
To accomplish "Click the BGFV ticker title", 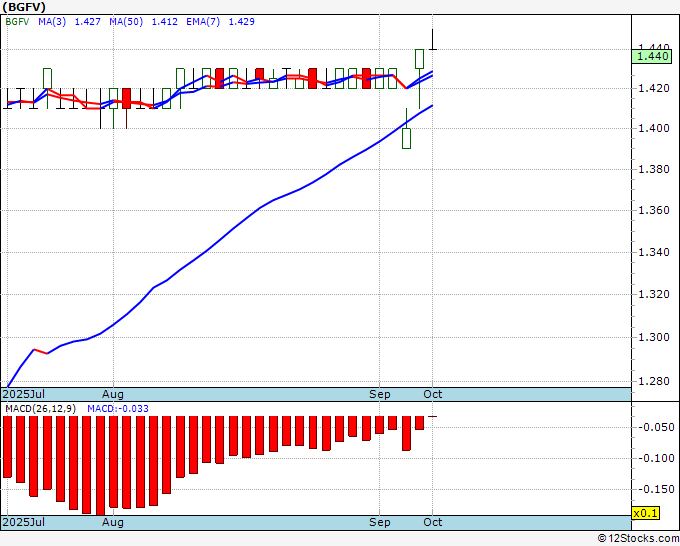I will pos(24,7).
